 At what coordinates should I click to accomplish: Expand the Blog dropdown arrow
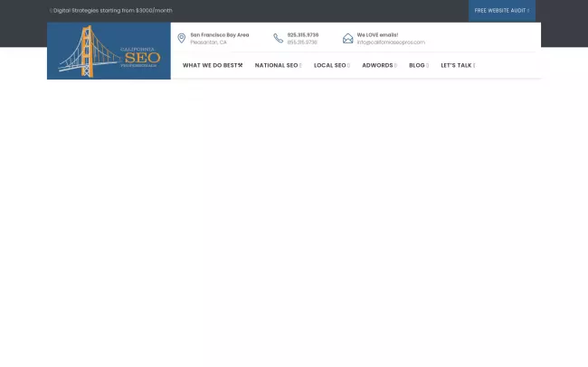click(427, 65)
